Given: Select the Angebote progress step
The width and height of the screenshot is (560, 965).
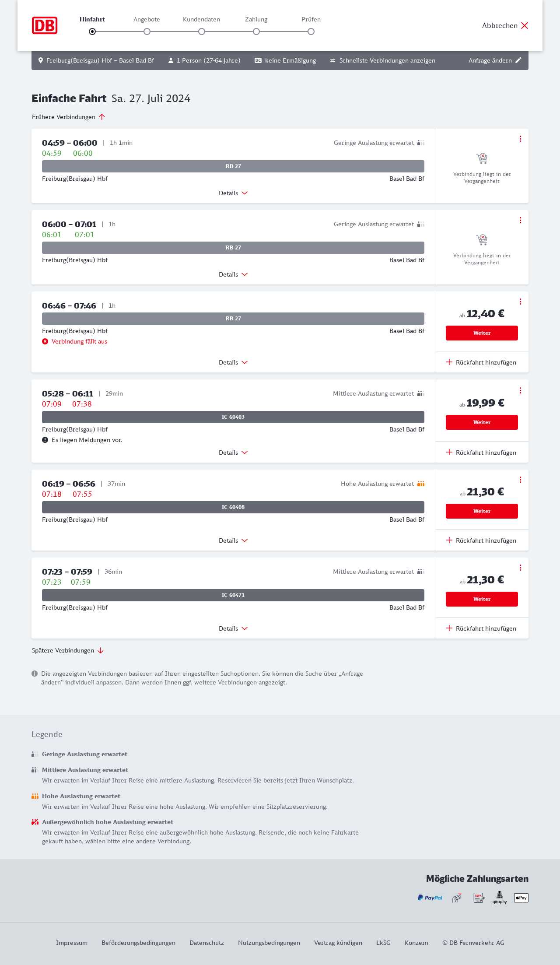Looking at the screenshot, I should (147, 32).
